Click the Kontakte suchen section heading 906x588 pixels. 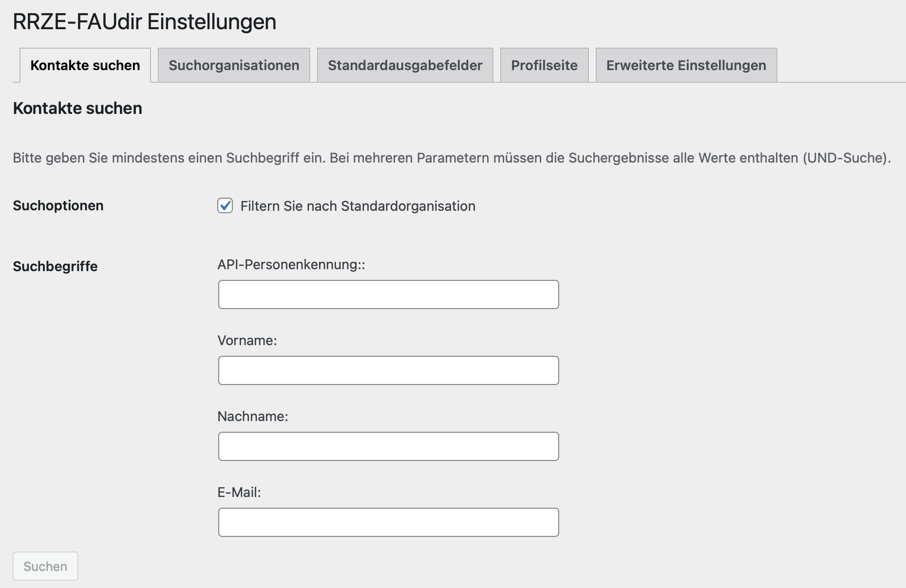[78, 108]
